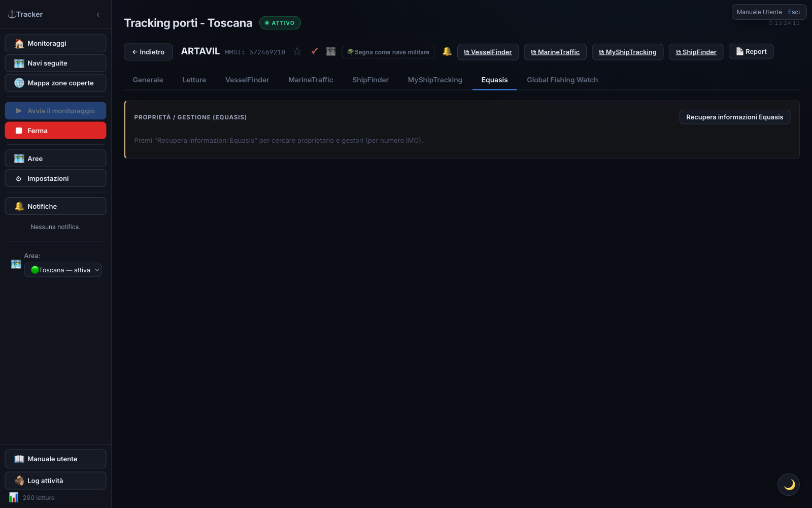Click the bar chart icon next to 260 letture
Image resolution: width=812 pixels, height=508 pixels.
tap(14, 498)
